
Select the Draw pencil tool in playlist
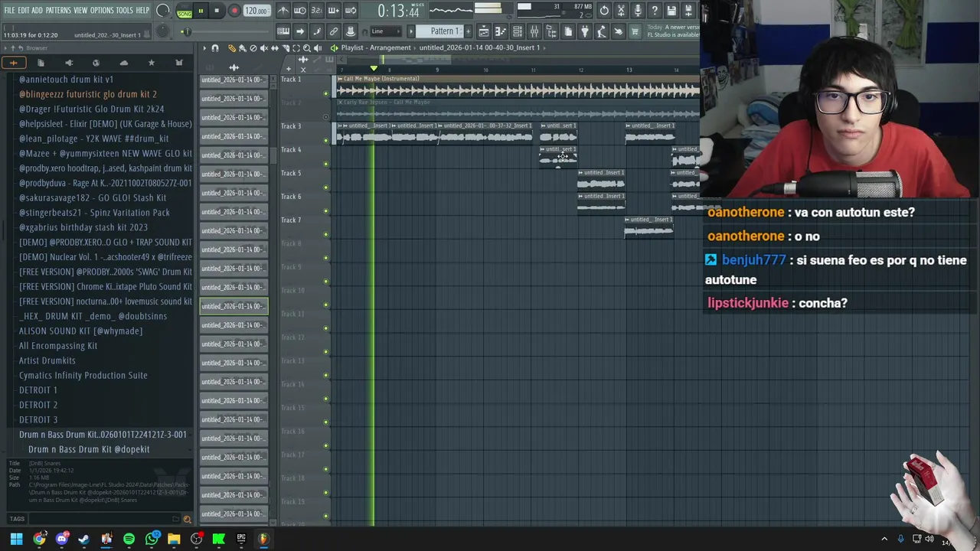232,48
